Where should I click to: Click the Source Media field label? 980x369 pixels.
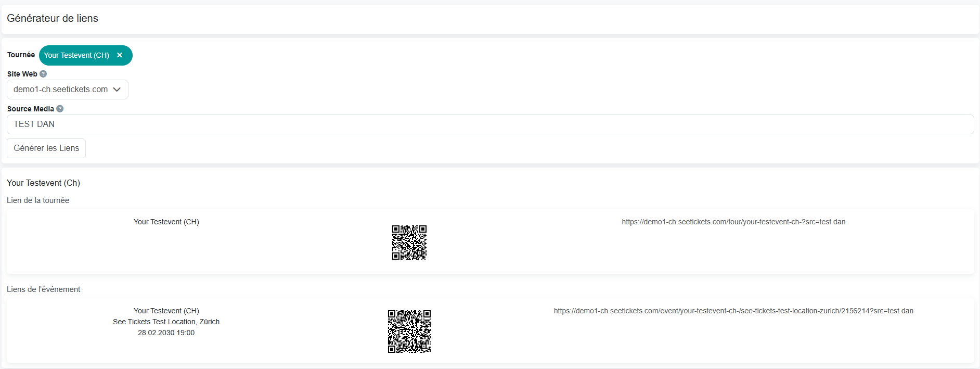(30, 109)
